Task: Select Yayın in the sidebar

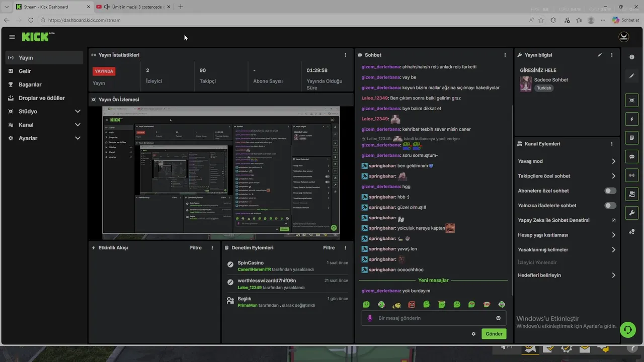Action: [44, 58]
